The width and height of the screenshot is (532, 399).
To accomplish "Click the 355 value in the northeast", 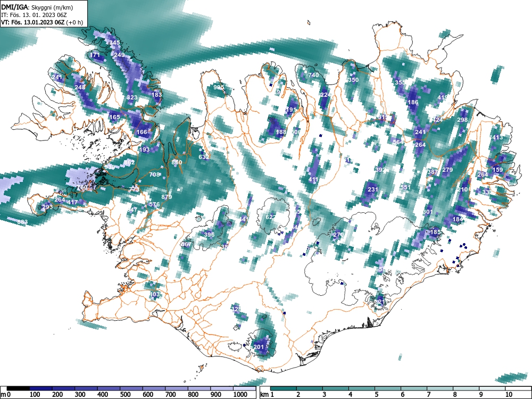I will 401,82.
